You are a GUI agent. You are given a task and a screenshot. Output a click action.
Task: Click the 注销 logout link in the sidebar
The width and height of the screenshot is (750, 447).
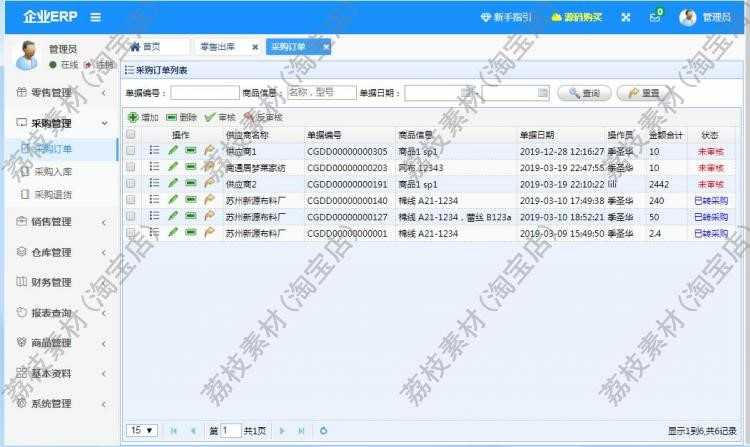click(x=100, y=65)
